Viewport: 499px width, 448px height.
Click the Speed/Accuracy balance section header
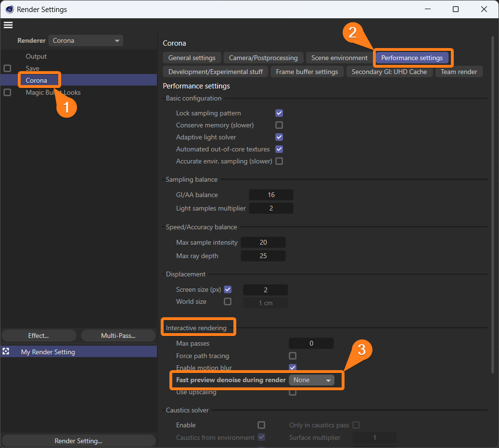pos(201,227)
